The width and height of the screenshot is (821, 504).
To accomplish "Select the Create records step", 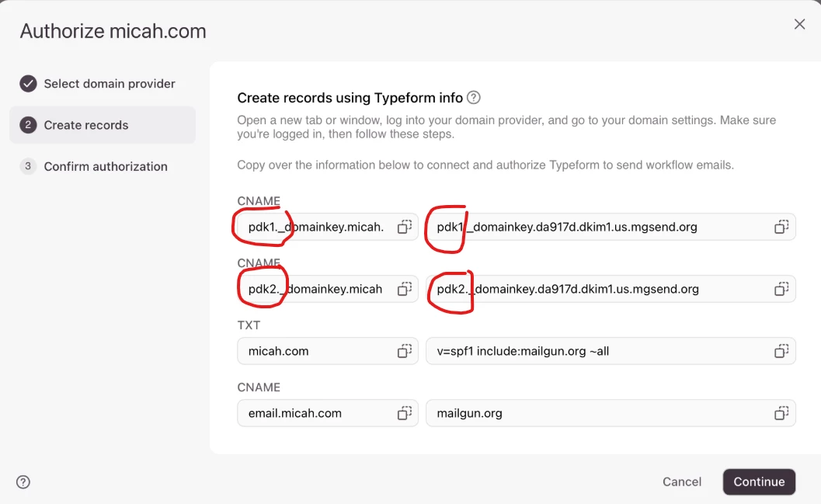I will 86,125.
